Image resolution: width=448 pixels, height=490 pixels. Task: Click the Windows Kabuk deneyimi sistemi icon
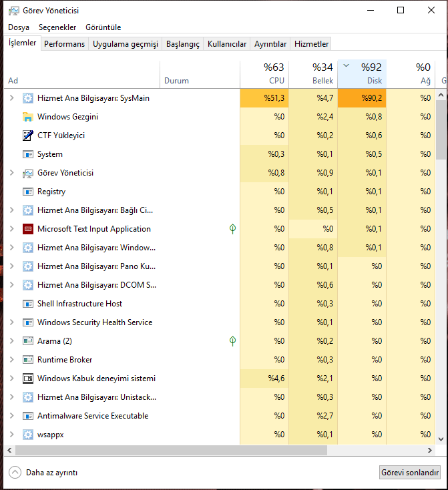click(x=28, y=379)
